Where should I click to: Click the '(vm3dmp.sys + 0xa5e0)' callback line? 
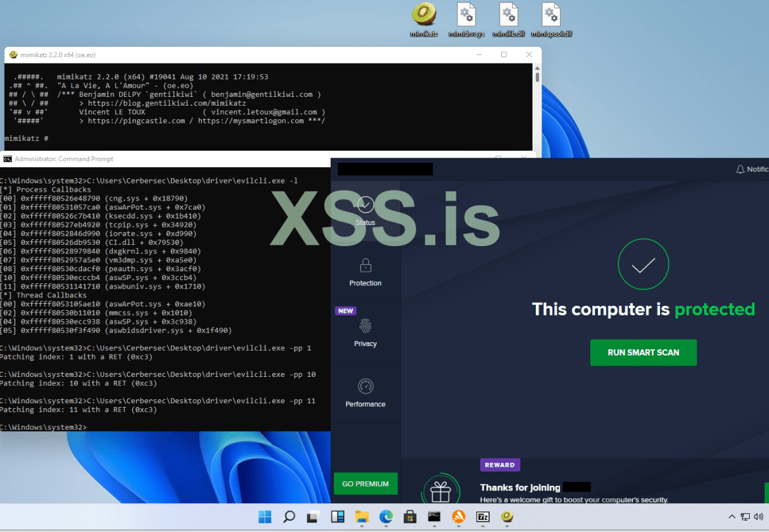[98, 260]
